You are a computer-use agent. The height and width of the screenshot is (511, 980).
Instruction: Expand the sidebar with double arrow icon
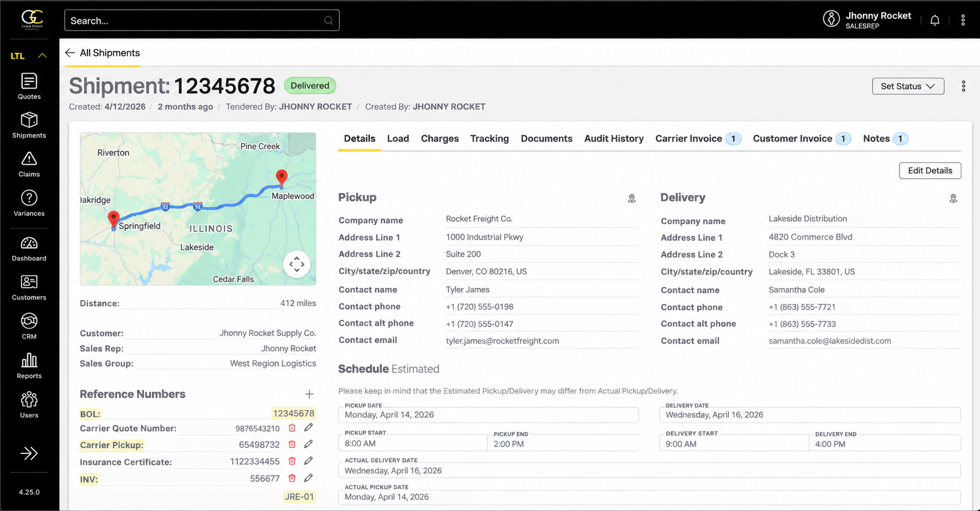click(x=29, y=453)
